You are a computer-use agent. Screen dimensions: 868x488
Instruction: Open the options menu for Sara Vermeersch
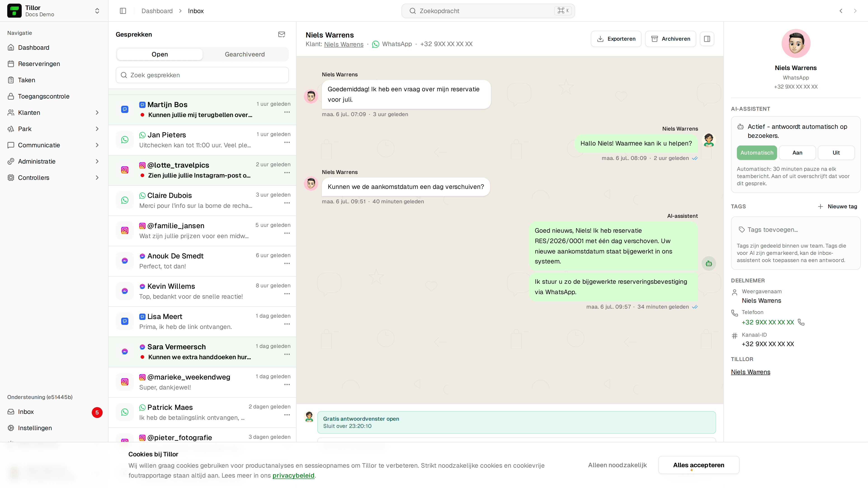(287, 354)
